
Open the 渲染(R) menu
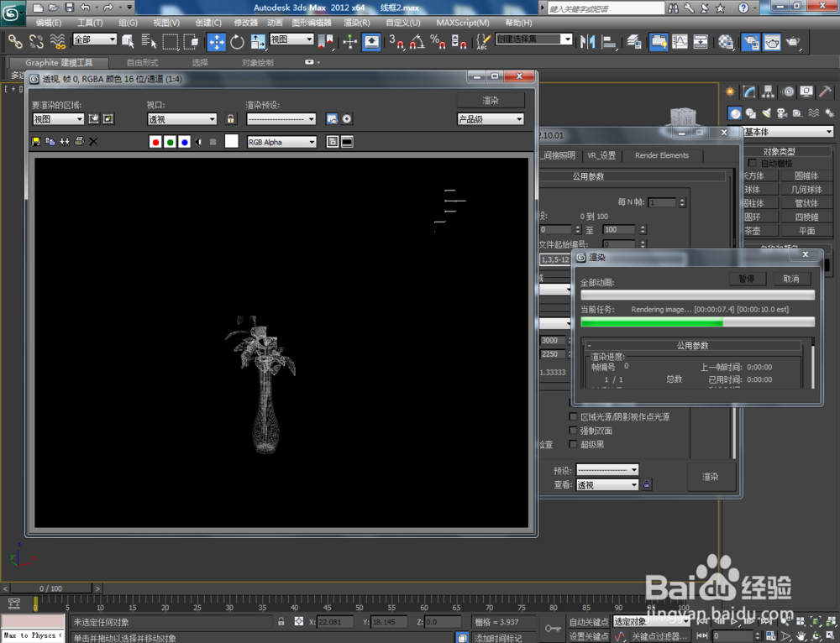357,23
